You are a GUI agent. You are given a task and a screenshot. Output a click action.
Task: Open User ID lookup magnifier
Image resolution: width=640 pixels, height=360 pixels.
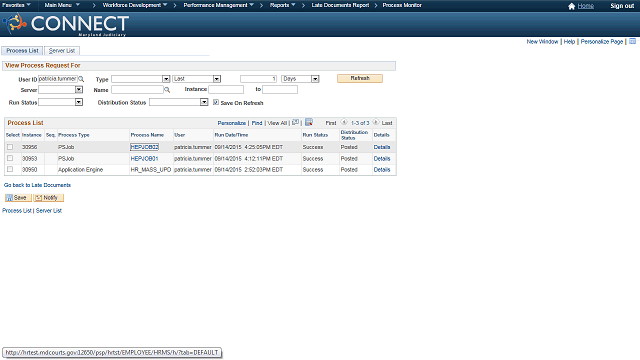coord(81,79)
